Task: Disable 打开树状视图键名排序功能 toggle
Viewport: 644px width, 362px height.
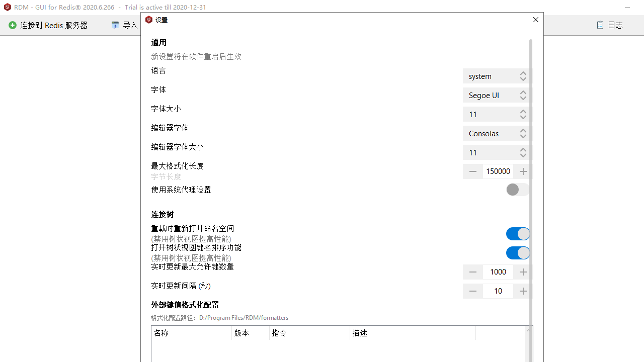Action: [517, 253]
